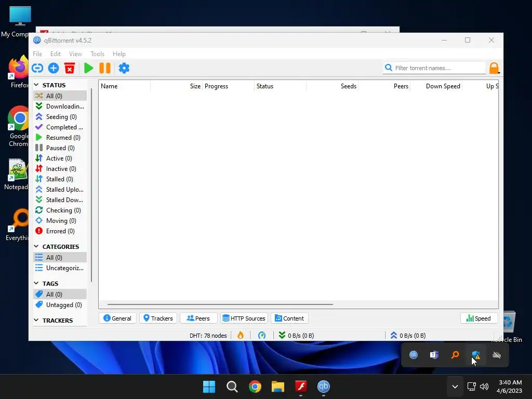Click the Add Torrent File plus icon
The width and height of the screenshot is (532, 399).
pyautogui.click(x=54, y=68)
